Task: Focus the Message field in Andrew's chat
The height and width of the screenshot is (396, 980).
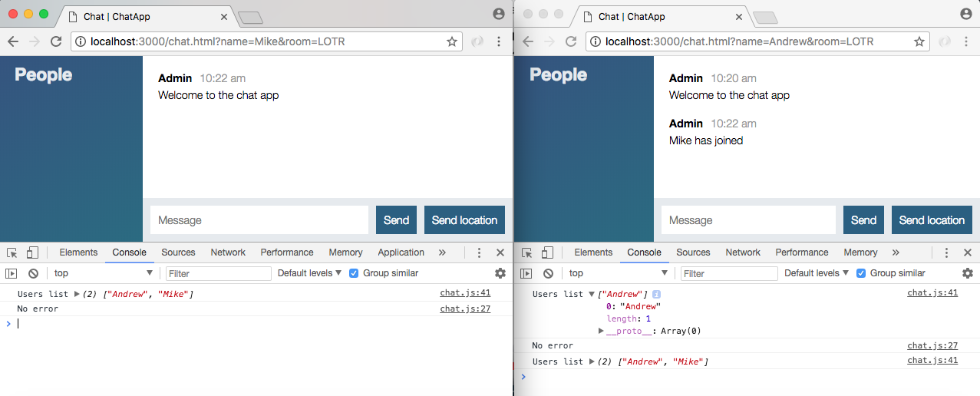Action: pos(748,220)
